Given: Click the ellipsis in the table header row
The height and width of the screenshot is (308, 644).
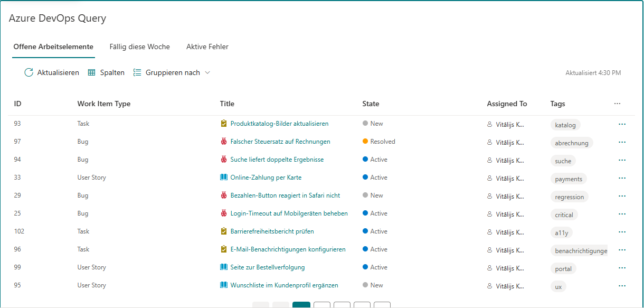Looking at the screenshot, I should pyautogui.click(x=618, y=104).
